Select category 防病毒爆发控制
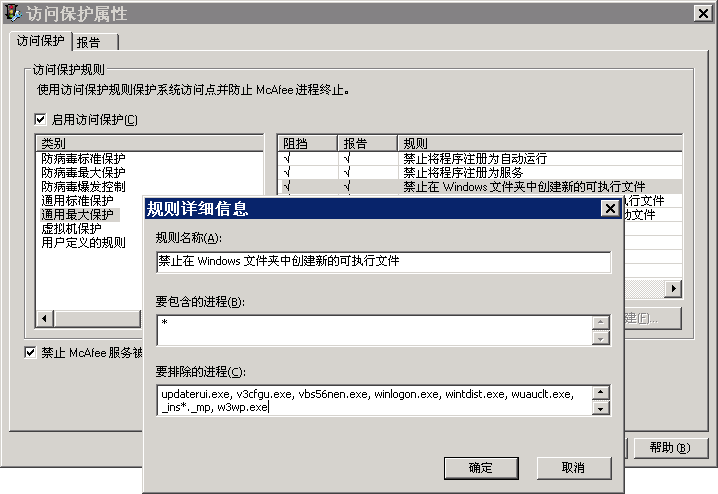 pos(83,187)
